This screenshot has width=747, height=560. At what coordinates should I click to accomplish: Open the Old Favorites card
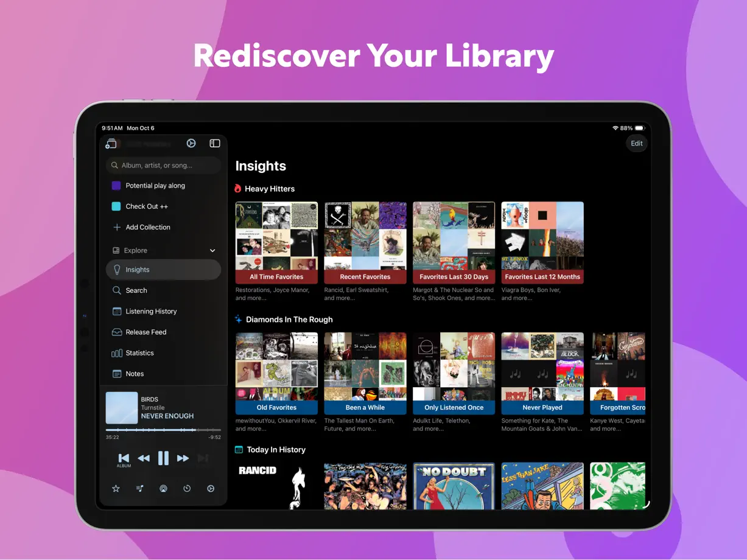(x=276, y=374)
